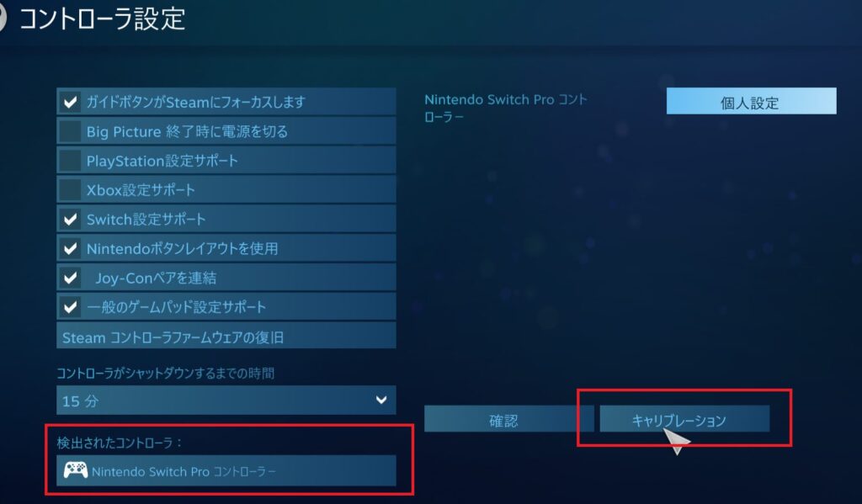Uncheck ガイドボタンがSteamにフォーカスします checkbox

pyautogui.click(x=71, y=102)
